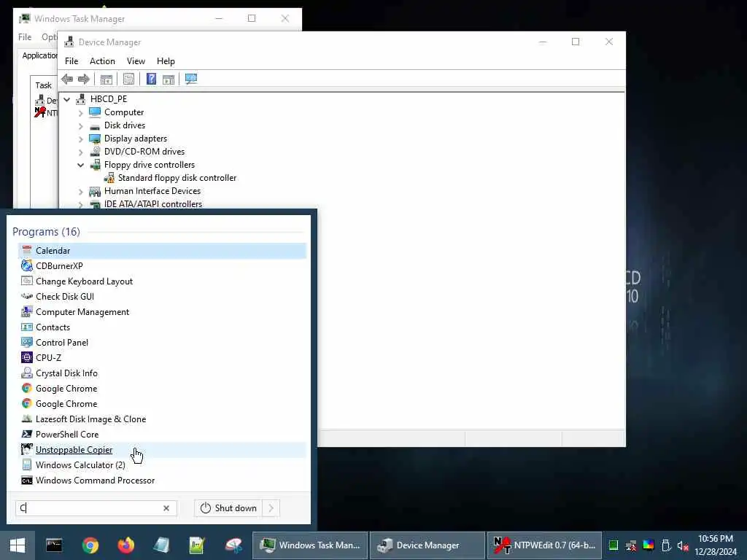Expand the Disk drives category
This screenshot has height=560, width=747.
pyautogui.click(x=80, y=126)
